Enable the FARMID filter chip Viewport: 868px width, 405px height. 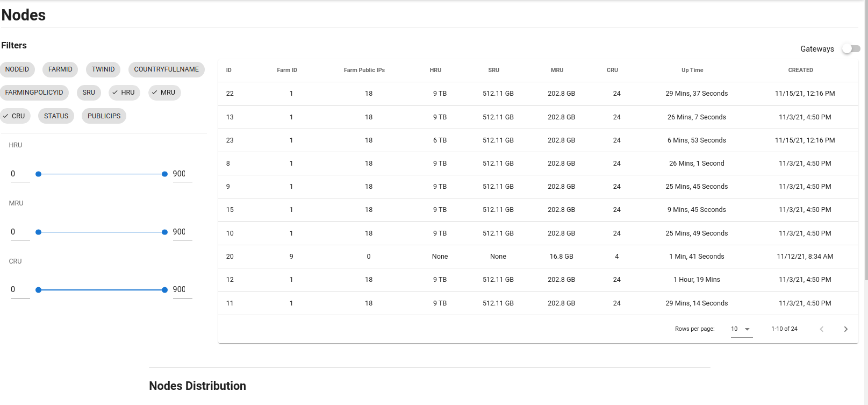pos(60,69)
